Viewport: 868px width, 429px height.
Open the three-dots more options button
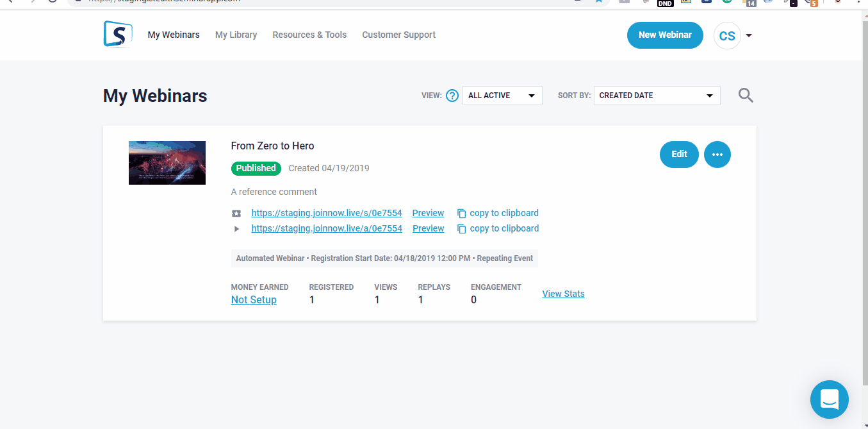point(717,155)
